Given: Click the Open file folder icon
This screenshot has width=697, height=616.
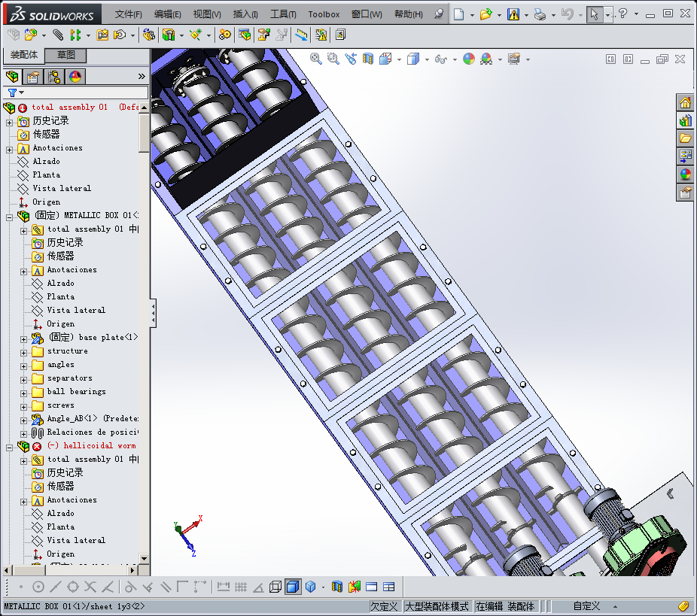Looking at the screenshot, I should (x=485, y=14).
